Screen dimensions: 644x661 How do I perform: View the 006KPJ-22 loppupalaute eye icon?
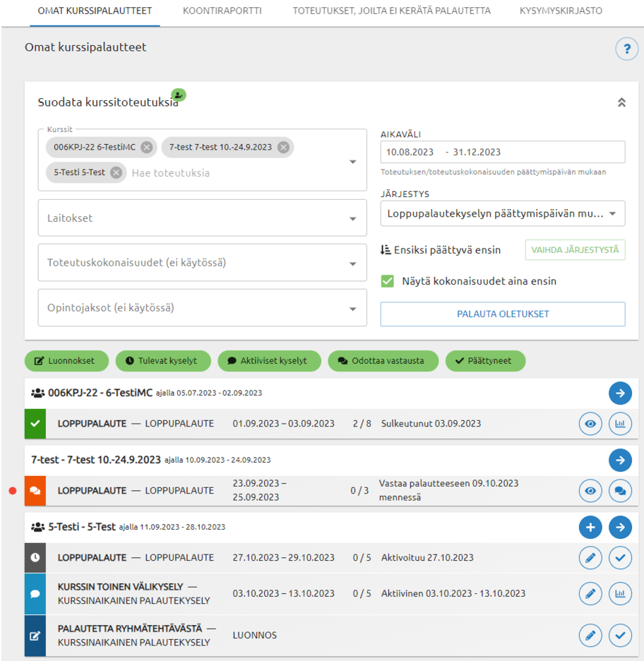(x=590, y=424)
